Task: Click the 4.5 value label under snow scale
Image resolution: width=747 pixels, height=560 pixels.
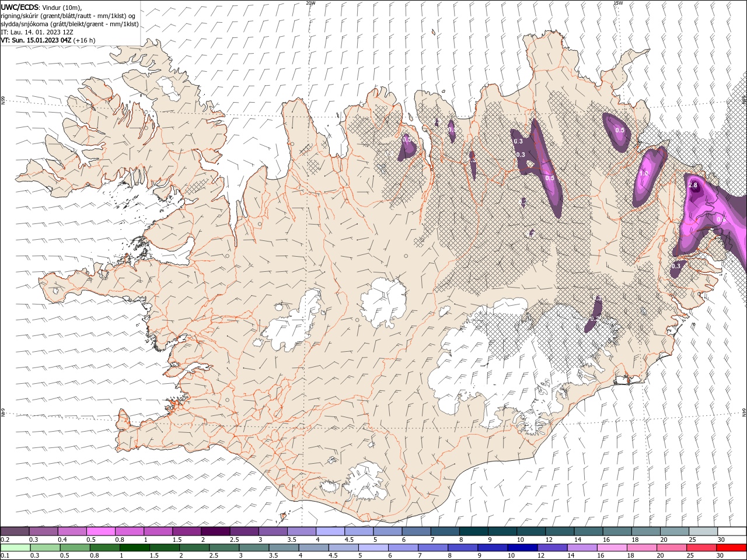Action: (x=348, y=540)
